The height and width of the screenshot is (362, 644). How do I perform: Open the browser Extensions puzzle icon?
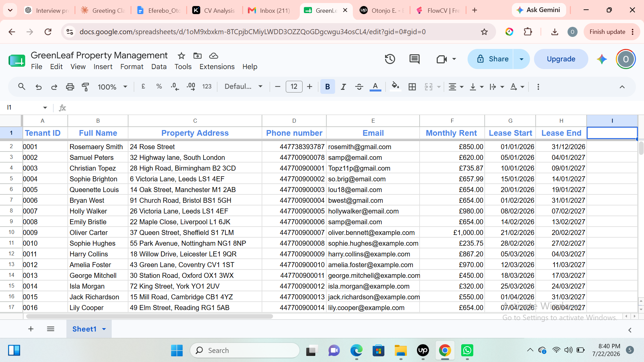[x=528, y=32]
